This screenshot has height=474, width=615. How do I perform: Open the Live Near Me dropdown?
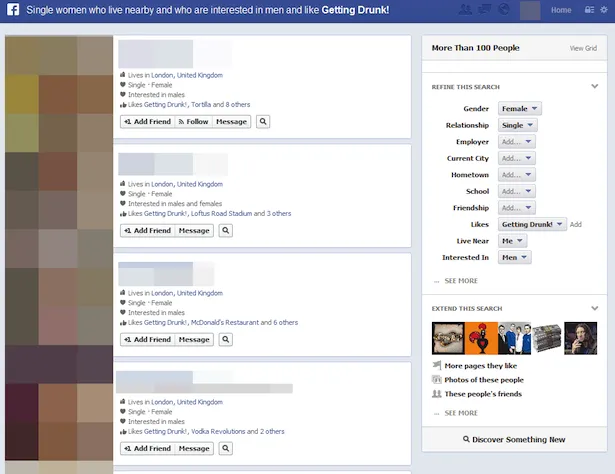(512, 241)
